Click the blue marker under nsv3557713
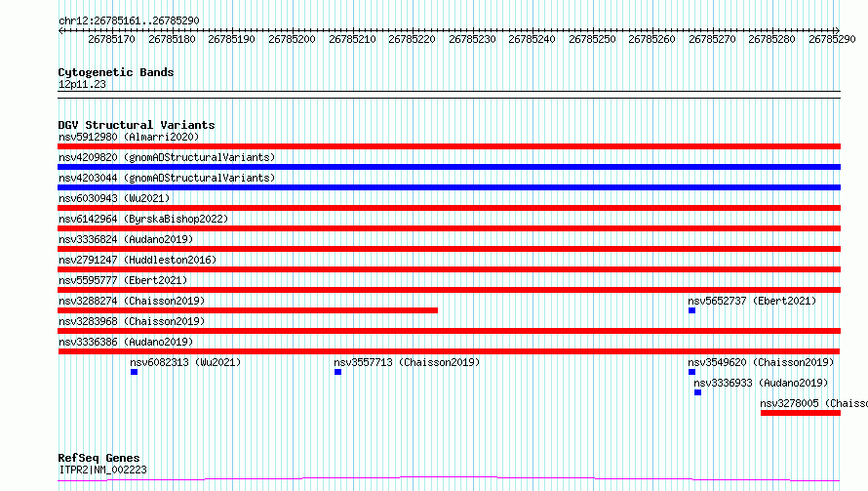 pos(337,372)
